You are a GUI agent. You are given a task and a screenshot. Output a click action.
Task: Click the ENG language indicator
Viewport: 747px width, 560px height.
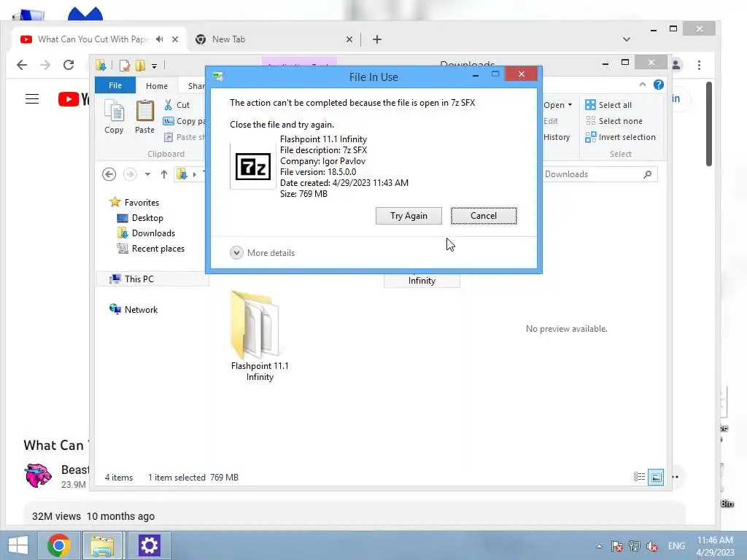click(676, 545)
